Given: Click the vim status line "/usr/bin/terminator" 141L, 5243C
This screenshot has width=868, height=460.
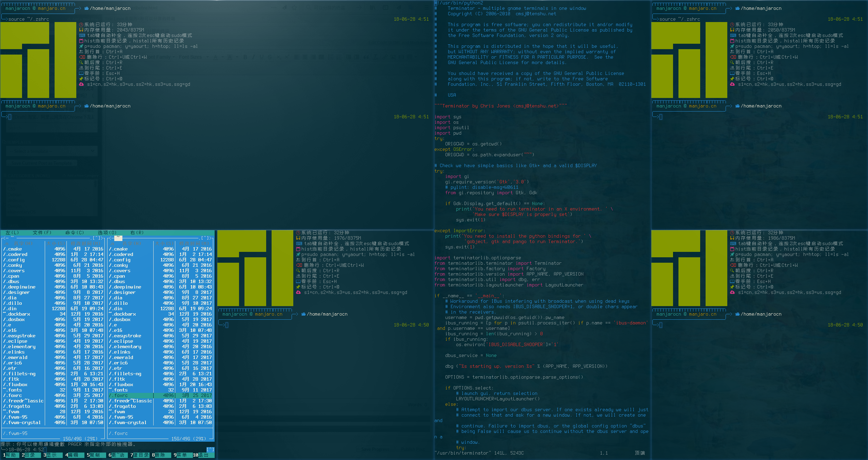Looking at the screenshot, I should point(479,453).
